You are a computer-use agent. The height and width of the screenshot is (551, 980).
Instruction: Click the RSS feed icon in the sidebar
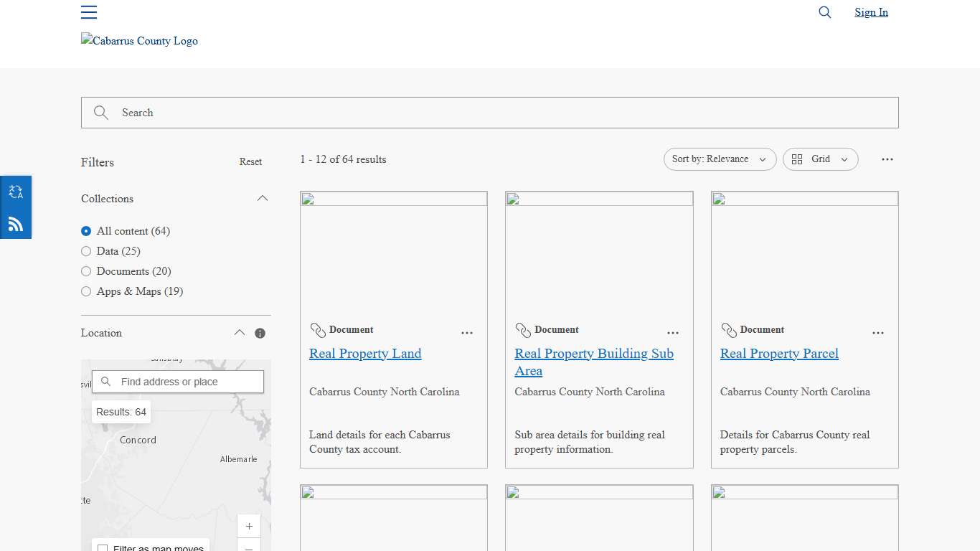(16, 224)
